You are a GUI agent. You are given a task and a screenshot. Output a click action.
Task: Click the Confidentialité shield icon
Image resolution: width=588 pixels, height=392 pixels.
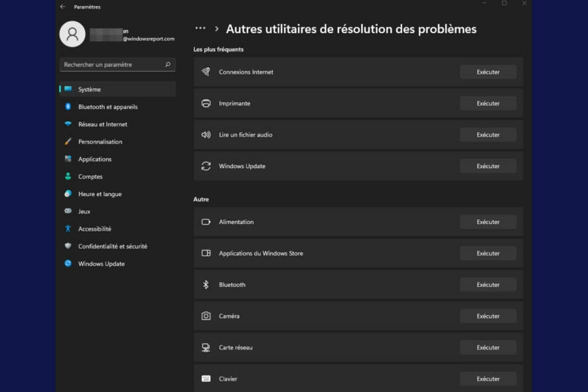68,246
